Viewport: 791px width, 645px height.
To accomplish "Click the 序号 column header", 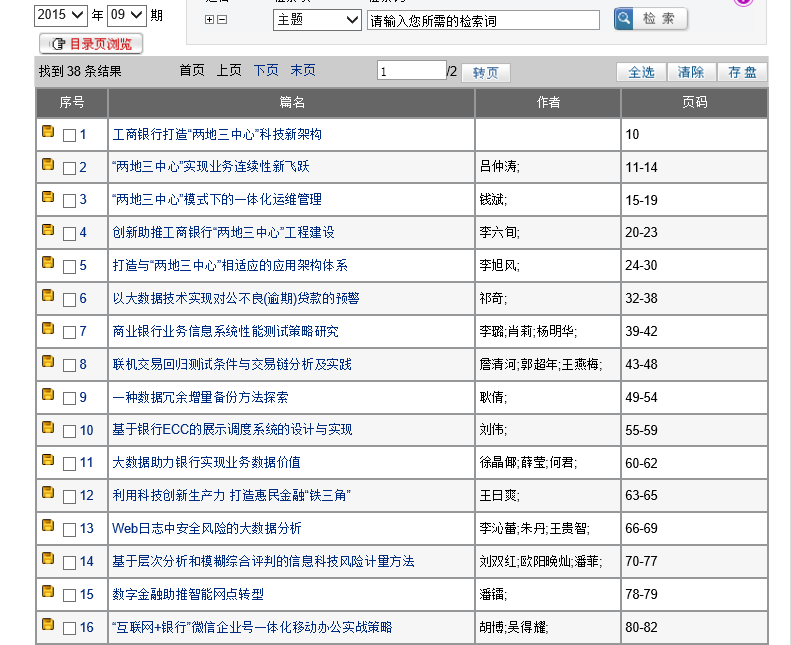I will pyautogui.click(x=72, y=102).
